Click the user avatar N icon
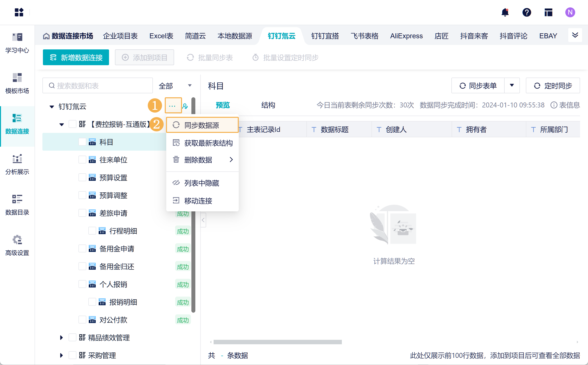 point(570,12)
